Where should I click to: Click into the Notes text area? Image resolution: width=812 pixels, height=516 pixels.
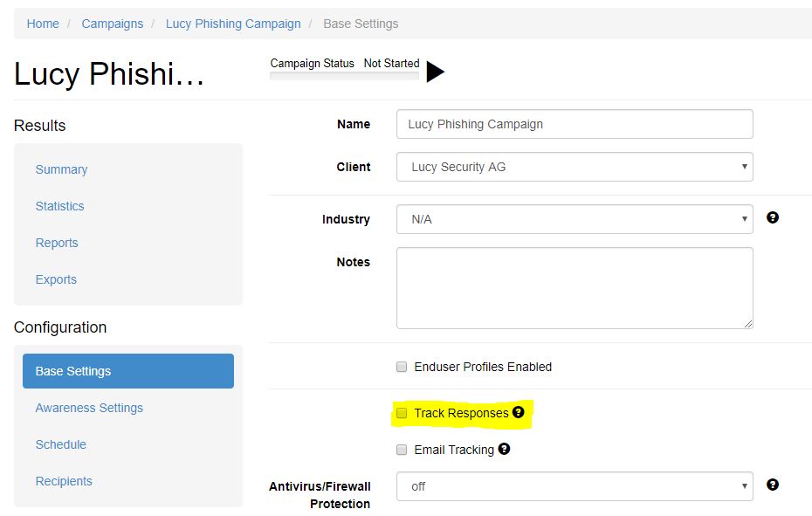[575, 288]
